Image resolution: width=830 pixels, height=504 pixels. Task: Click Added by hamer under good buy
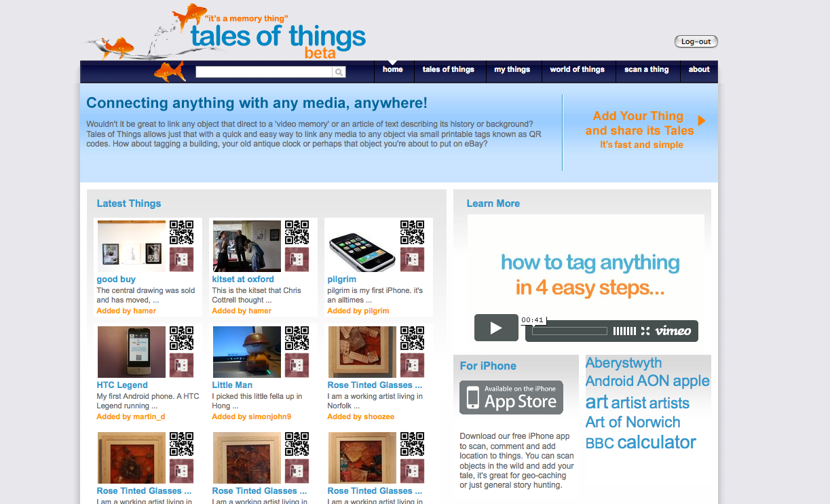(x=126, y=311)
